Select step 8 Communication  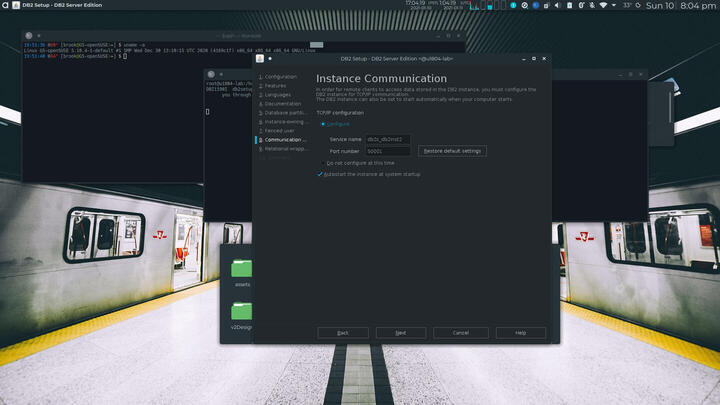click(283, 140)
